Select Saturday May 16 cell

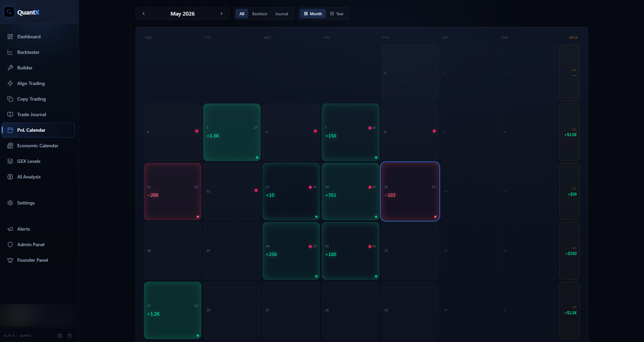pos(469,191)
